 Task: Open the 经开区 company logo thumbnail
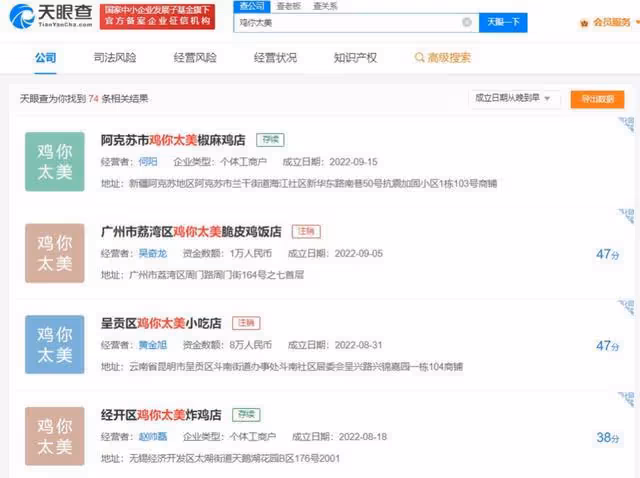point(55,436)
